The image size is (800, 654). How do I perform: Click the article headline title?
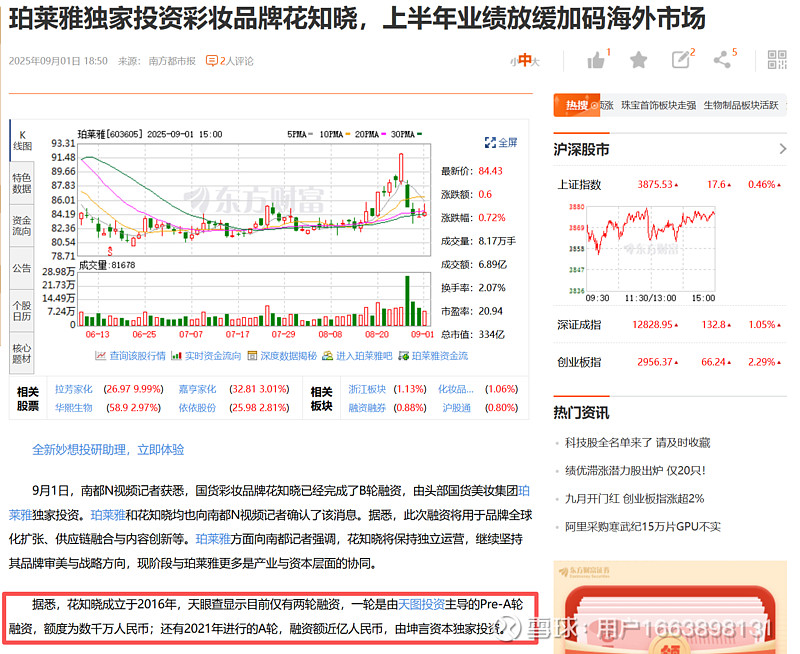357,18
